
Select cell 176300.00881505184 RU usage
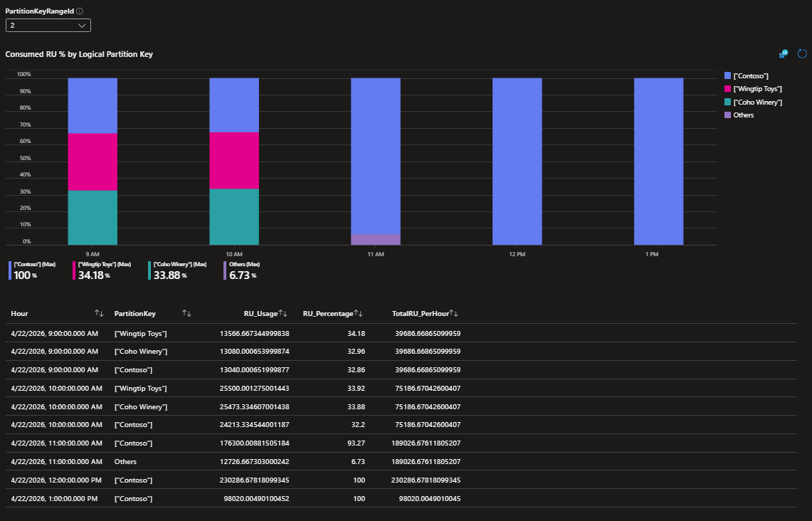254,443
